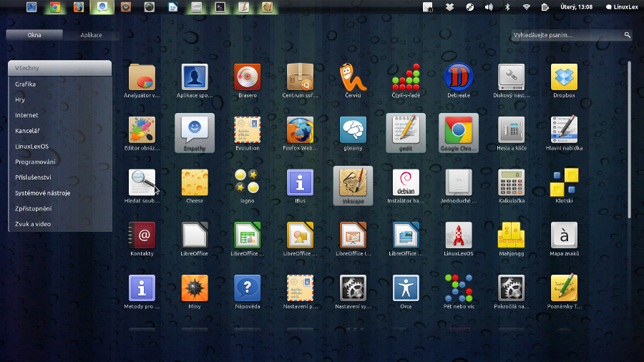644x362 pixels.
Task: Open Mapa znaků character map
Action: coord(564,238)
